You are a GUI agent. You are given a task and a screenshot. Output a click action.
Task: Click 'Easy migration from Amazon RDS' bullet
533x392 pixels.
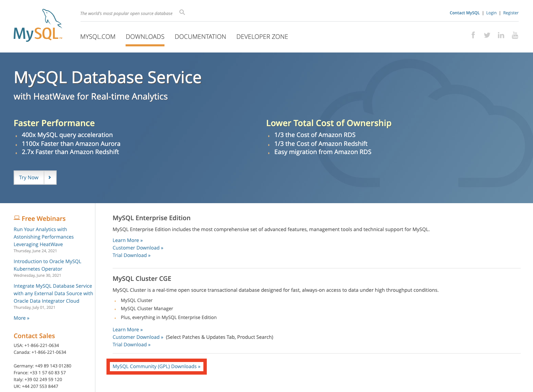(x=323, y=152)
